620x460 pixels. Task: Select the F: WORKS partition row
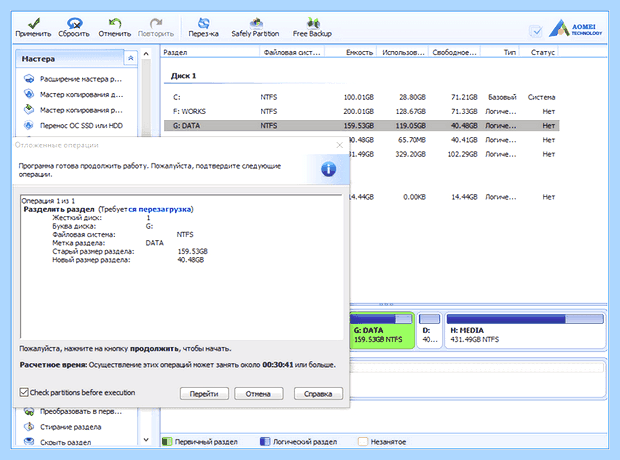(361, 112)
